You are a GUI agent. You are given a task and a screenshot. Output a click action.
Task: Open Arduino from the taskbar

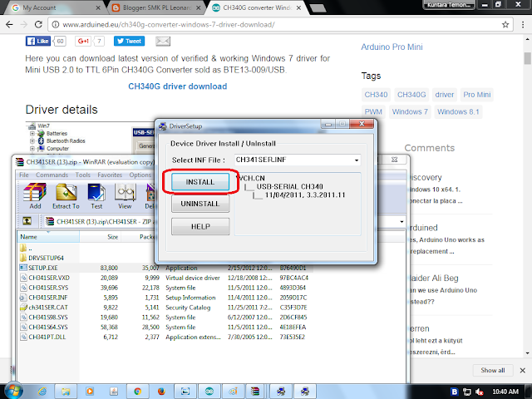tap(209, 392)
